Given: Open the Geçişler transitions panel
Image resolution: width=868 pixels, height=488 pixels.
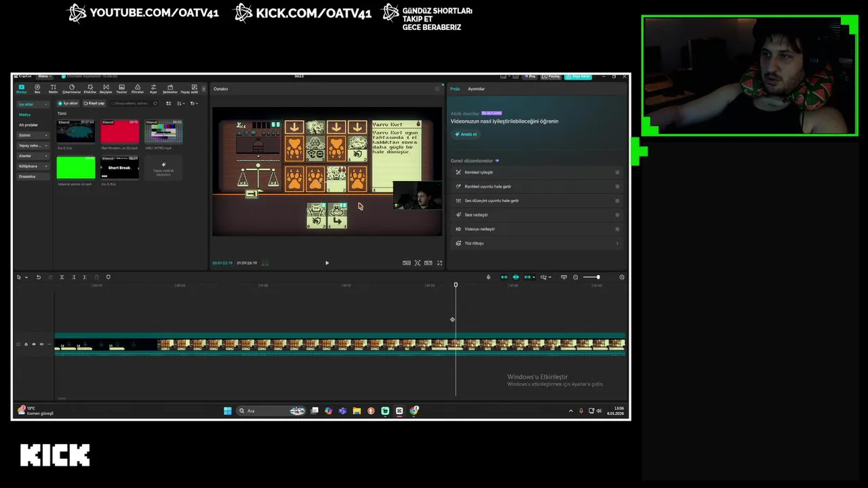Looking at the screenshot, I should click(106, 89).
